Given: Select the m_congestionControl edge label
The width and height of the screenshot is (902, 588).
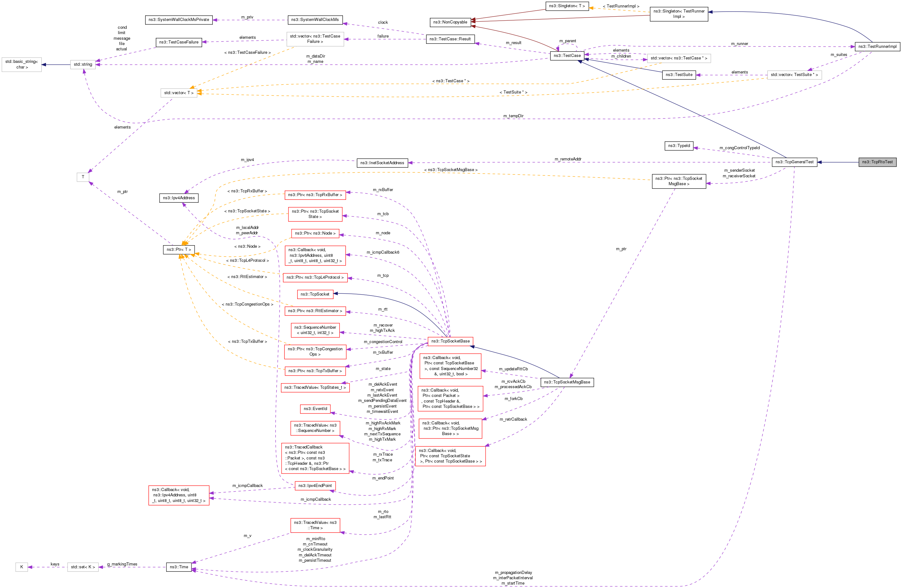Looking at the screenshot, I should (383, 342).
